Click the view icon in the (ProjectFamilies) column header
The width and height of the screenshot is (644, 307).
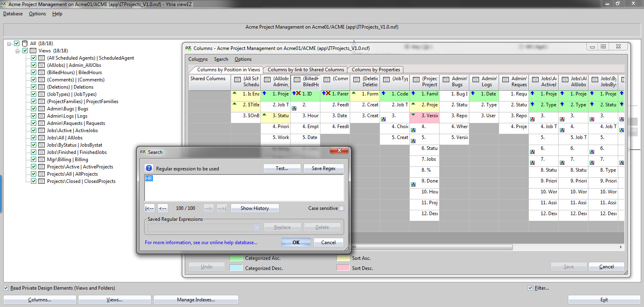point(416,79)
